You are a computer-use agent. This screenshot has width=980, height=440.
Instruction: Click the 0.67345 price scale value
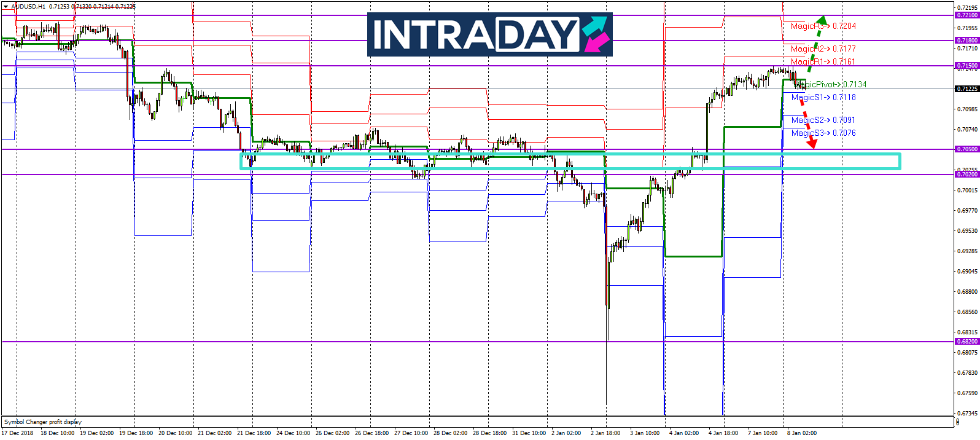(x=967, y=414)
